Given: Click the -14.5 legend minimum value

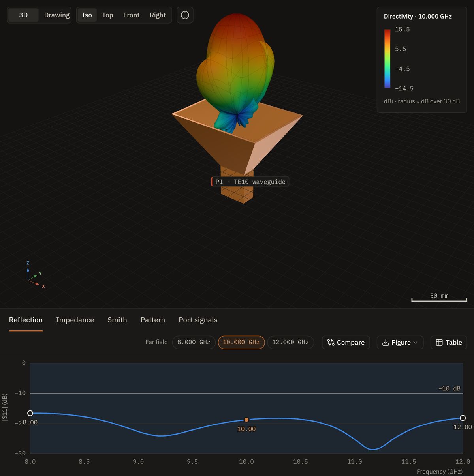Looking at the screenshot, I should (404, 88).
